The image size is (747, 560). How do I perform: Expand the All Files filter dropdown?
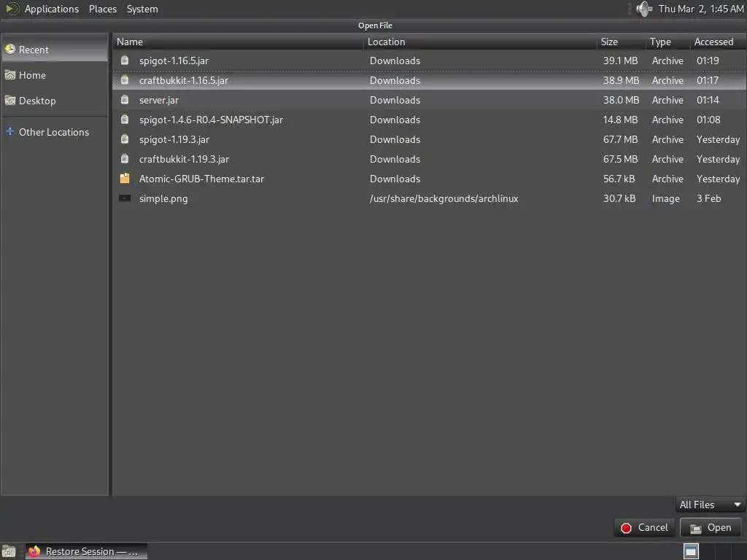coord(711,505)
